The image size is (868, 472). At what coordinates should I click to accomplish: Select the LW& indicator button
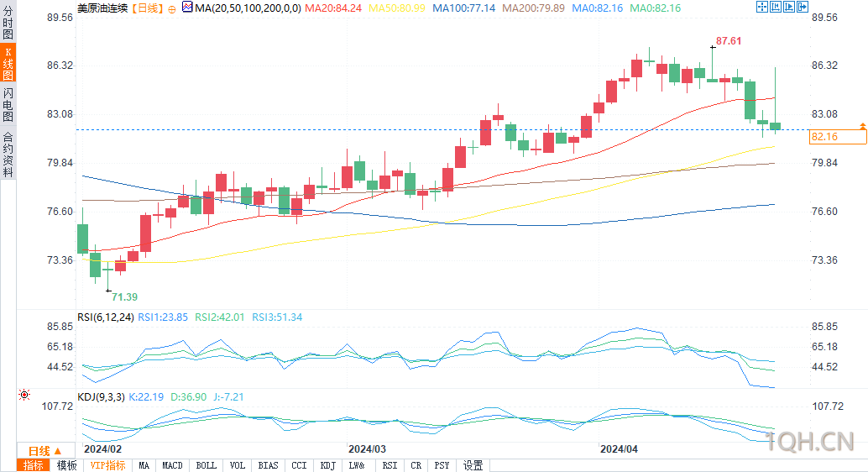click(357, 465)
